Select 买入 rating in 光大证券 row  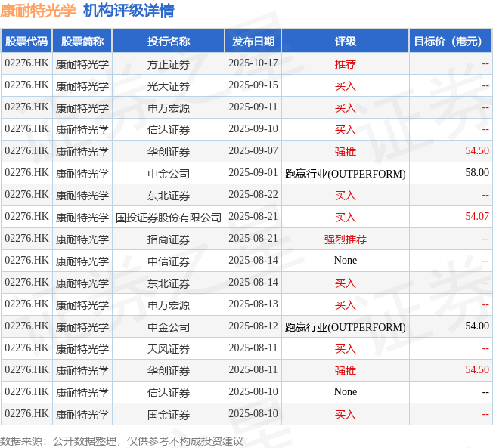click(x=346, y=86)
